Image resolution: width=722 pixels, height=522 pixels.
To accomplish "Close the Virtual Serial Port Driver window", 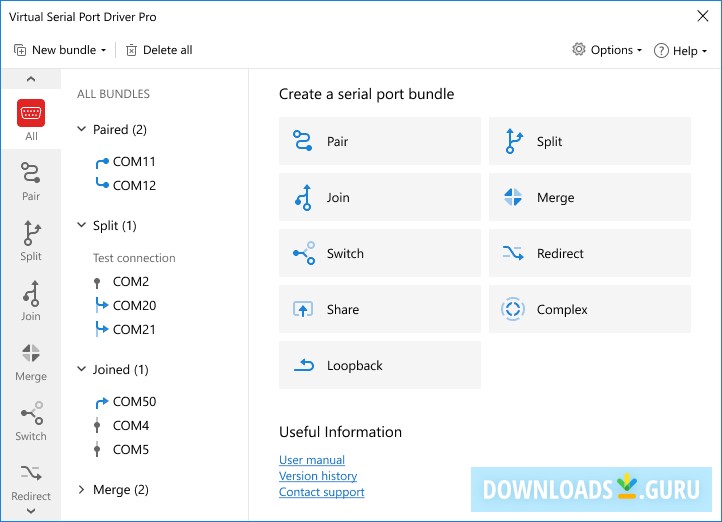I will 703,16.
